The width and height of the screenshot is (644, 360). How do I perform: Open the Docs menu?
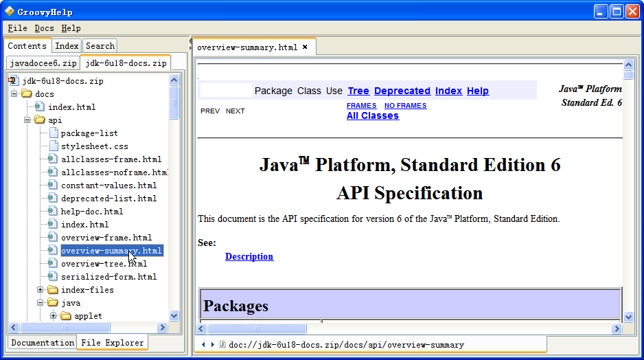pyautogui.click(x=45, y=28)
